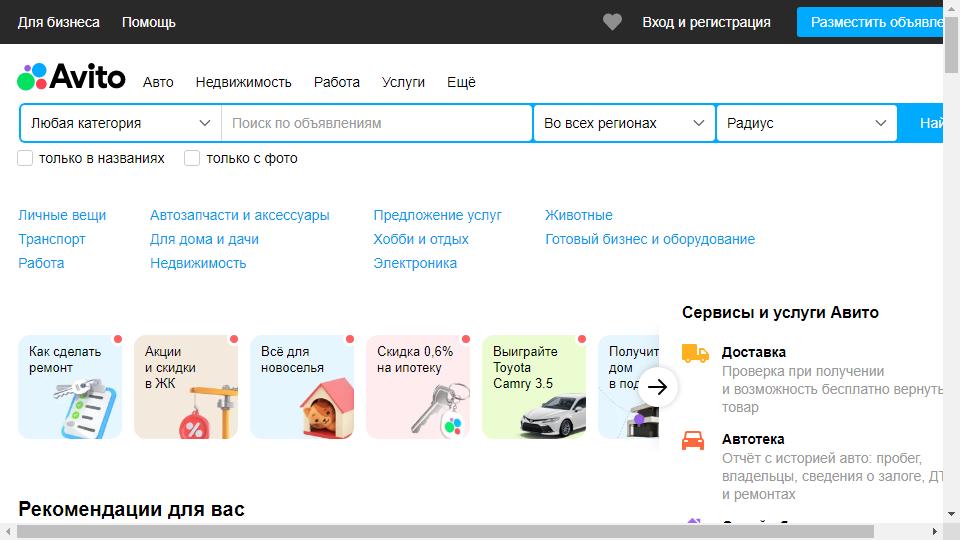This screenshot has width=960, height=540.
Task: Focus the 'Поиск по объявлениям' search field
Action: (377, 123)
